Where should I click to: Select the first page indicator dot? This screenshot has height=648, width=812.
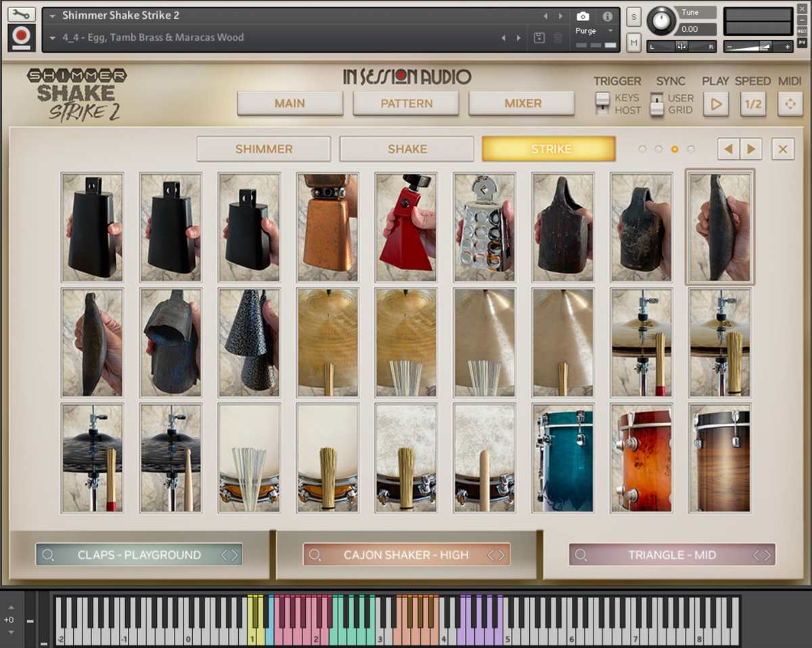(x=642, y=149)
